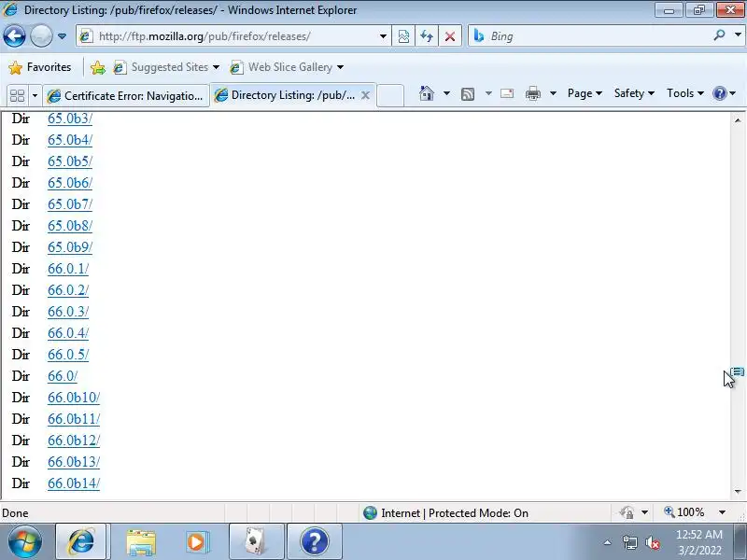Select the Directory Listing tab
Viewport: 747px width, 560px height.
[286, 95]
